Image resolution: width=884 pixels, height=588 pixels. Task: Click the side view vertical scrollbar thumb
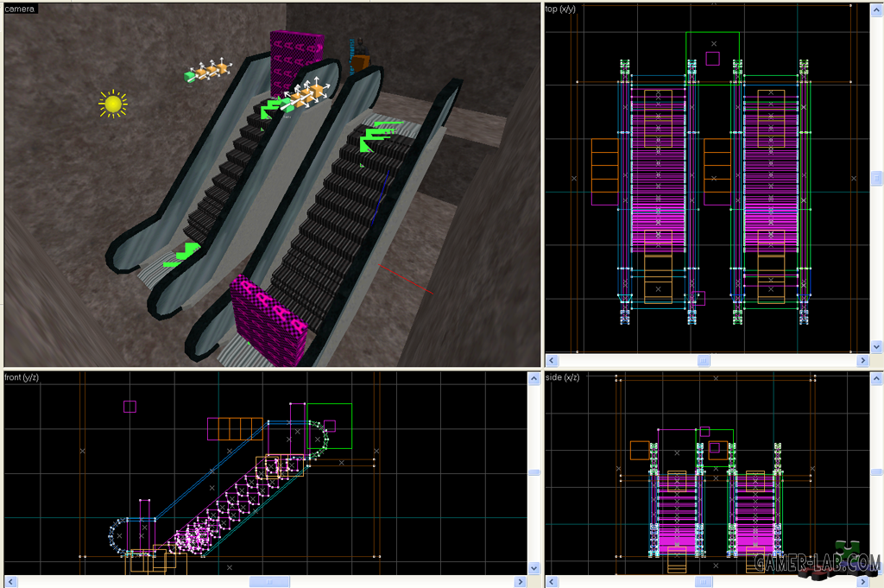[x=877, y=472]
